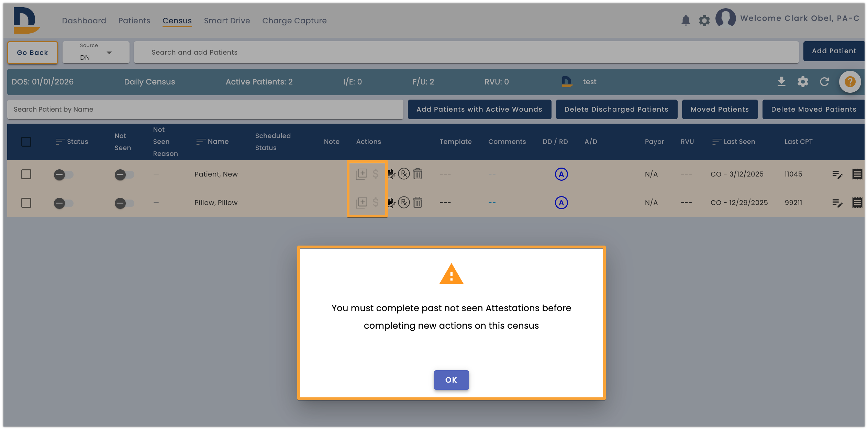Click OK in the warning dialog

[451, 380]
